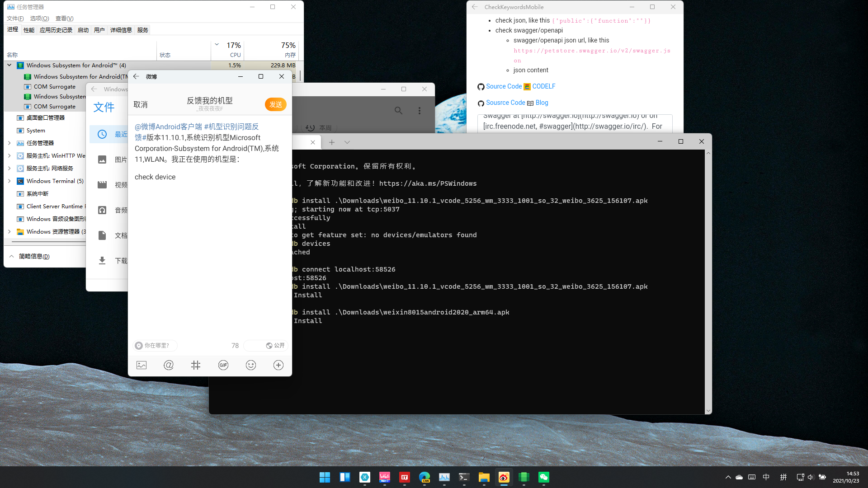Insert an image in the Weibo post
Image resolution: width=868 pixels, height=488 pixels.
(142, 365)
